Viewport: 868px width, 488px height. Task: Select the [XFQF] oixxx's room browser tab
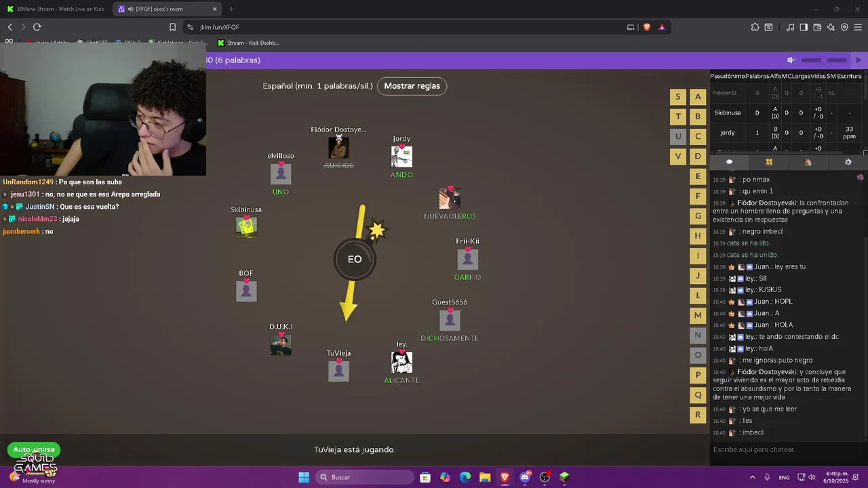tap(166, 9)
